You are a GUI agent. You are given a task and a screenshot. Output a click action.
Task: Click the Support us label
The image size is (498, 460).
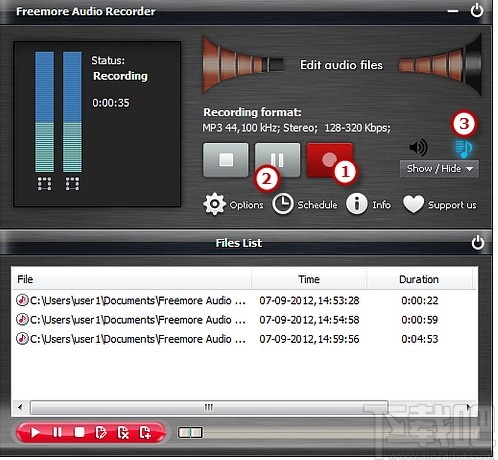click(452, 205)
